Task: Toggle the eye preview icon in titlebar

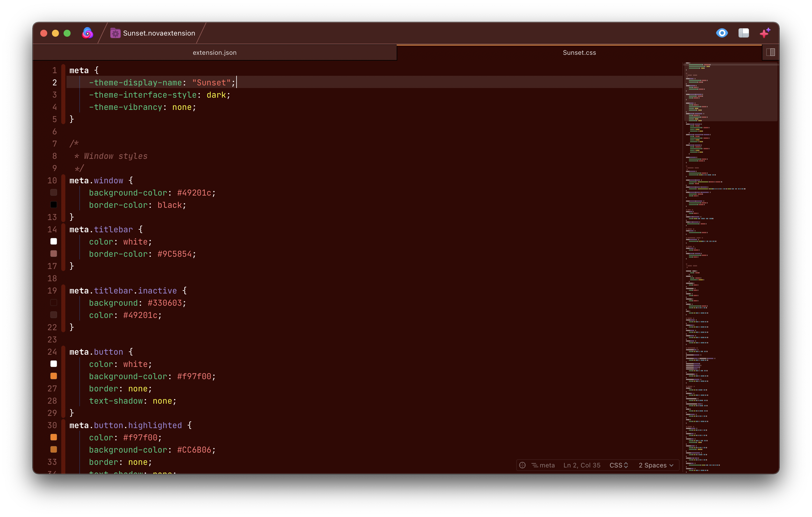Action: (722, 33)
